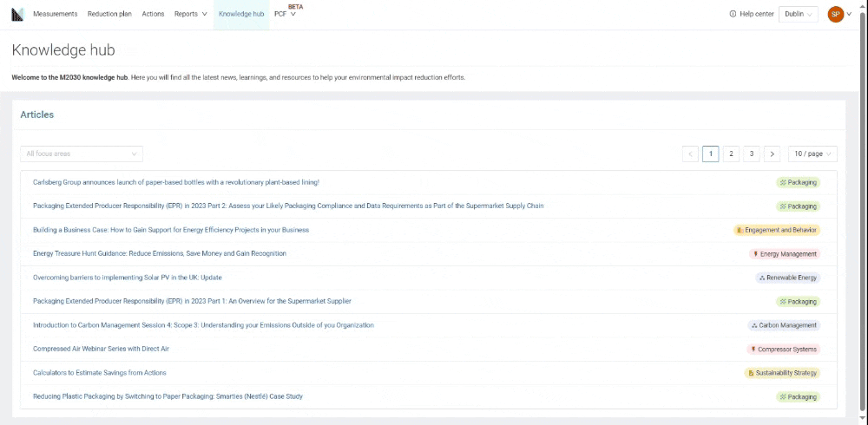
Task: Click the Carbon Management tag
Action: (x=784, y=325)
